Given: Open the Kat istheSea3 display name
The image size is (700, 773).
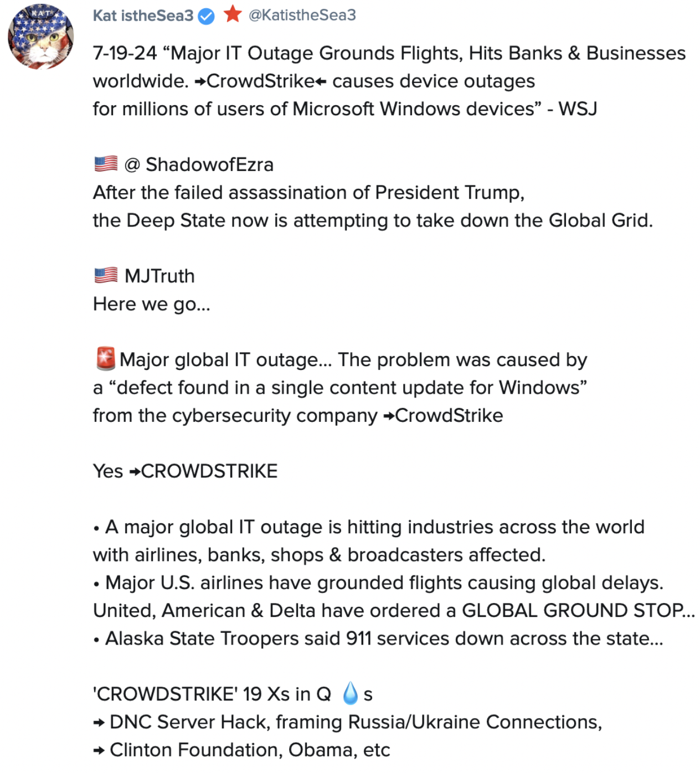Looking at the screenshot, I should [x=143, y=16].
